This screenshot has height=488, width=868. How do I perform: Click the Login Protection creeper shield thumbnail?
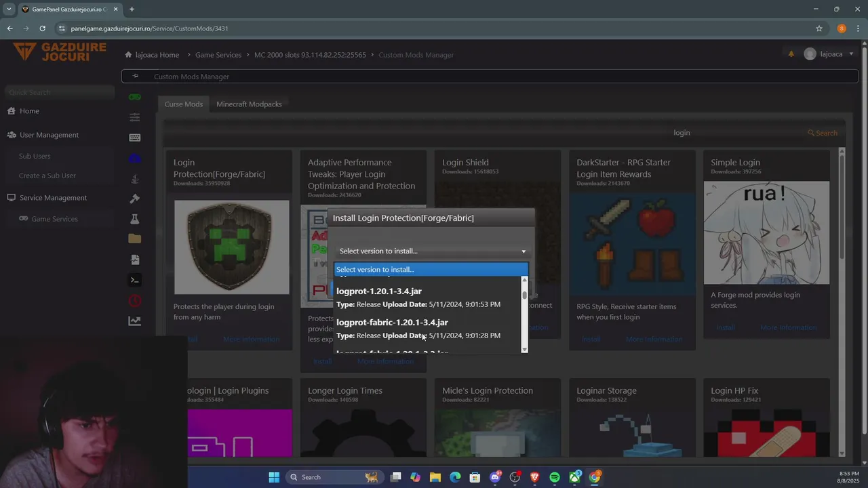[232, 247]
